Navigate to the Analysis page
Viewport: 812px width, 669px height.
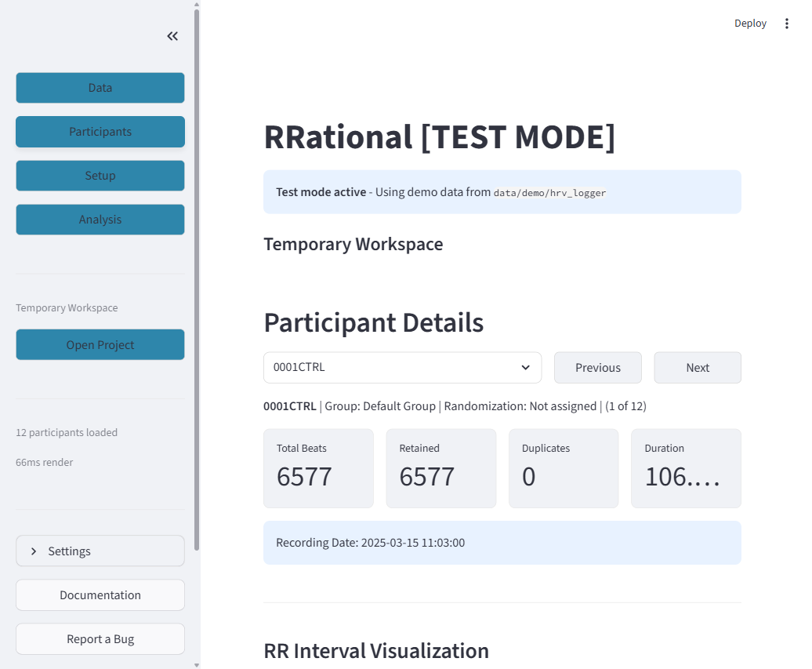pyautogui.click(x=100, y=220)
